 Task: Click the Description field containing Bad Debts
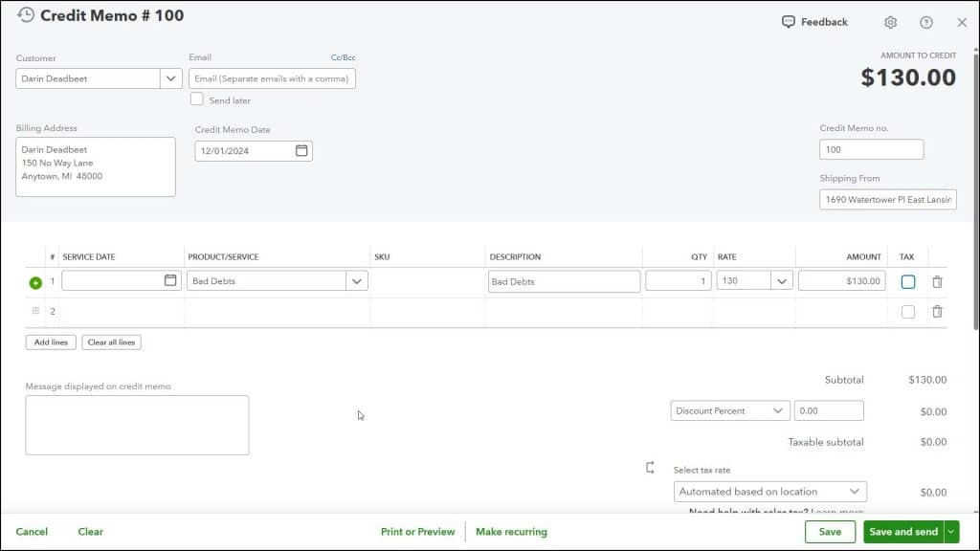[564, 281]
